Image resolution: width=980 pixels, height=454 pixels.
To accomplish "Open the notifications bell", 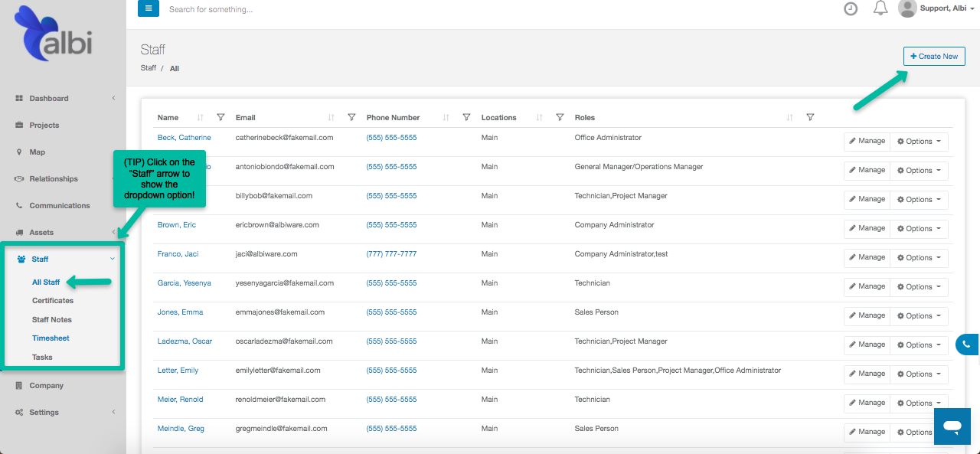I will 880,9.
